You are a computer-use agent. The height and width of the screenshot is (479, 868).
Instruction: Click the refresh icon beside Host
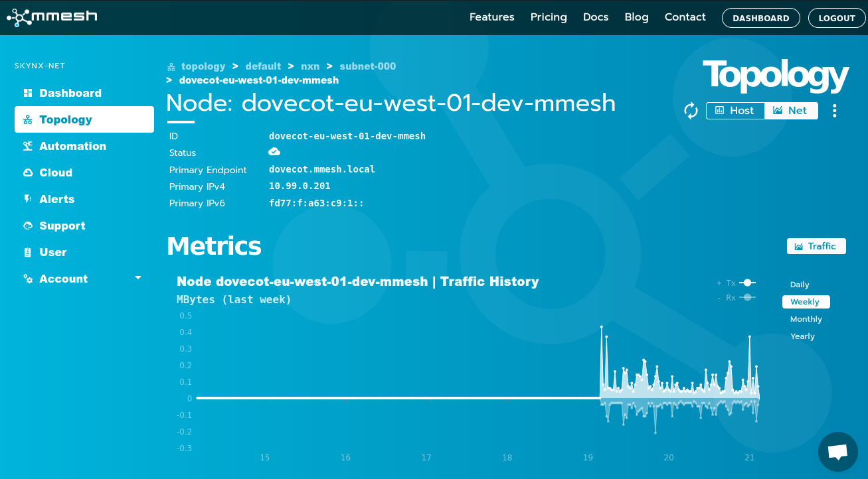[x=691, y=111]
